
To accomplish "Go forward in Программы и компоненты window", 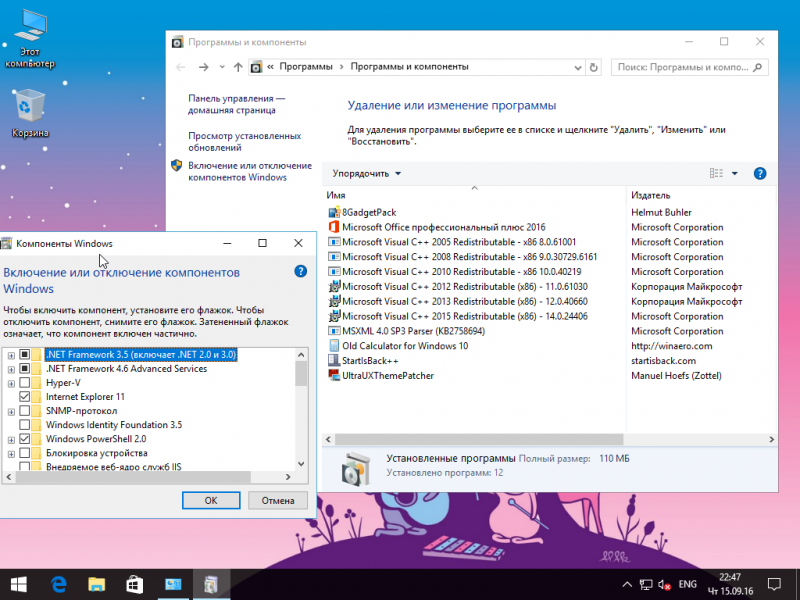I will [204, 67].
